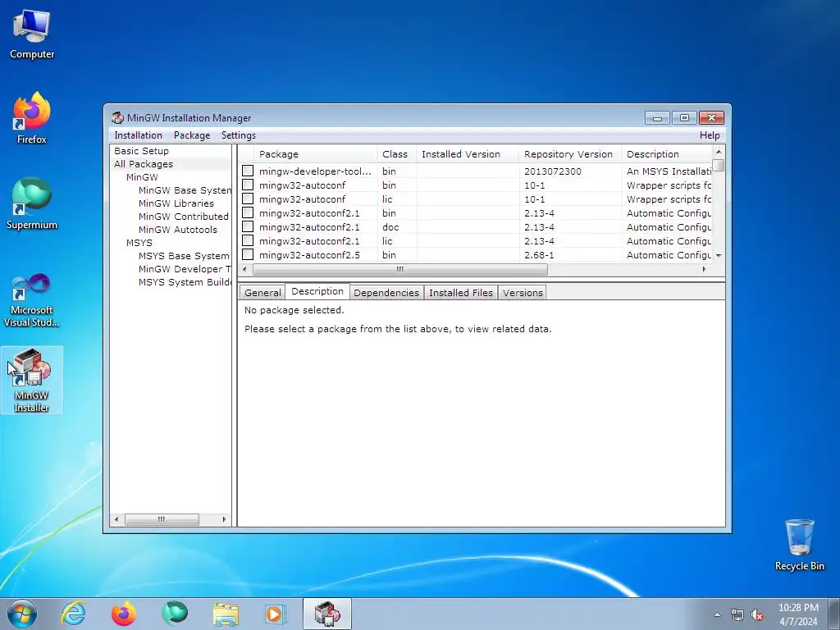The height and width of the screenshot is (630, 840).
Task: Tick checkbox for mingw32-autoconf lic package
Action: pyautogui.click(x=248, y=199)
